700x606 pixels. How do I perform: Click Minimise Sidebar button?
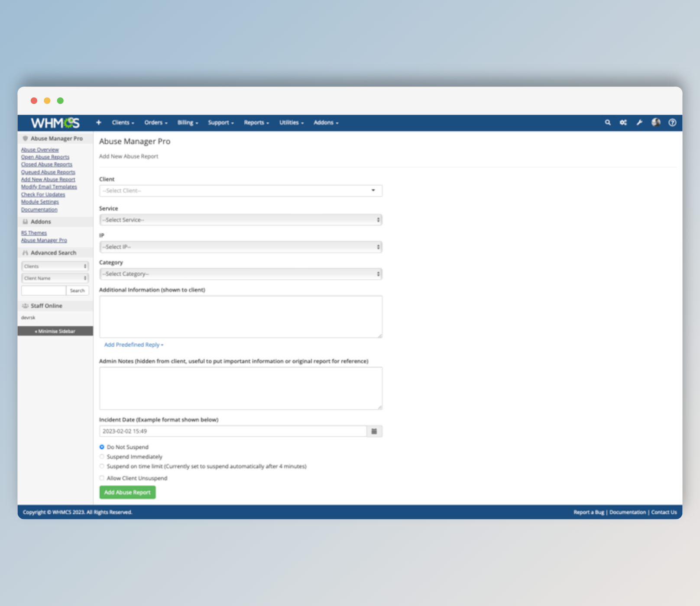(x=55, y=331)
